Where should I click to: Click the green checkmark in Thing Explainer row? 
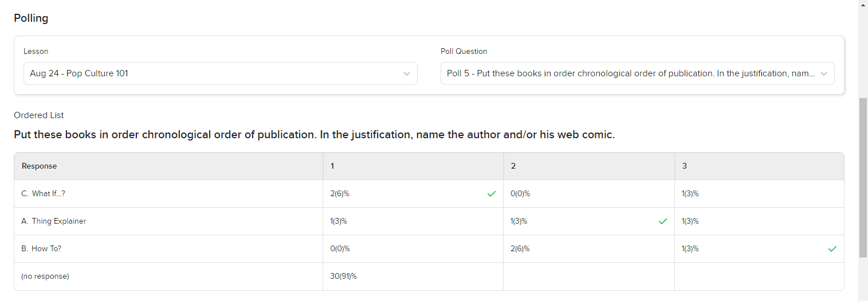(663, 221)
